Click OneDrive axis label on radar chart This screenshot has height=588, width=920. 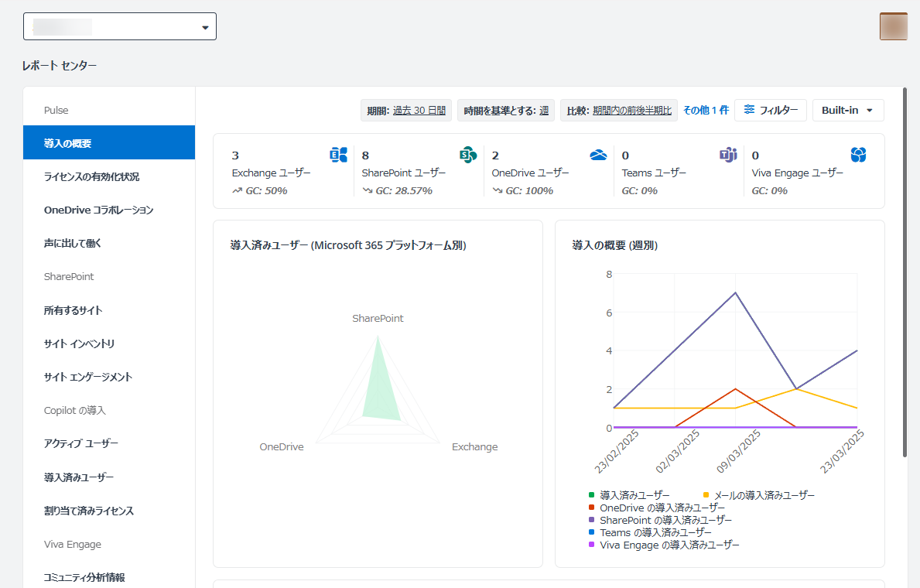pos(282,446)
